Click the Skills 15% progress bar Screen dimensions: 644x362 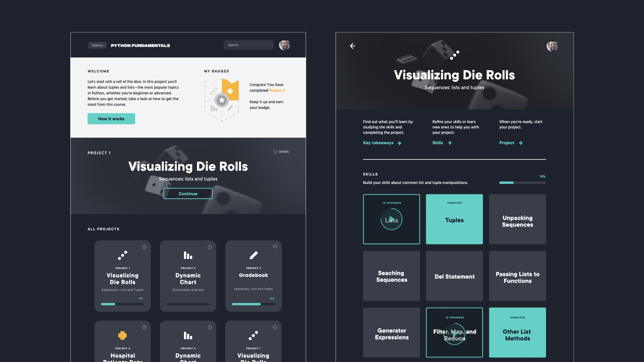click(x=522, y=182)
